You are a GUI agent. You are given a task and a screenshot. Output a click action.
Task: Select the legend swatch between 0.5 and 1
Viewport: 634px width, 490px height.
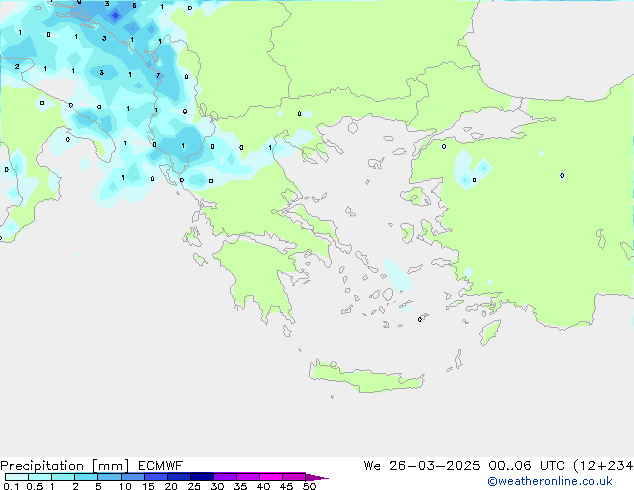(x=40, y=477)
